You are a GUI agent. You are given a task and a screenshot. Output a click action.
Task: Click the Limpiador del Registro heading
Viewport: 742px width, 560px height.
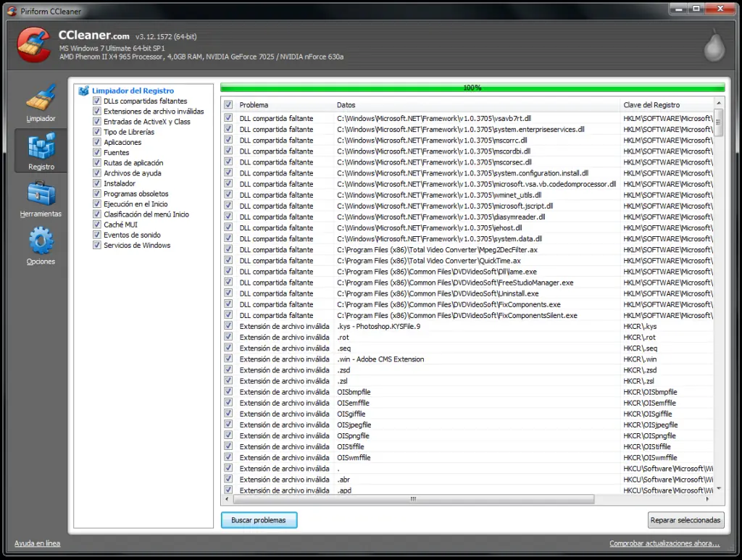133,91
